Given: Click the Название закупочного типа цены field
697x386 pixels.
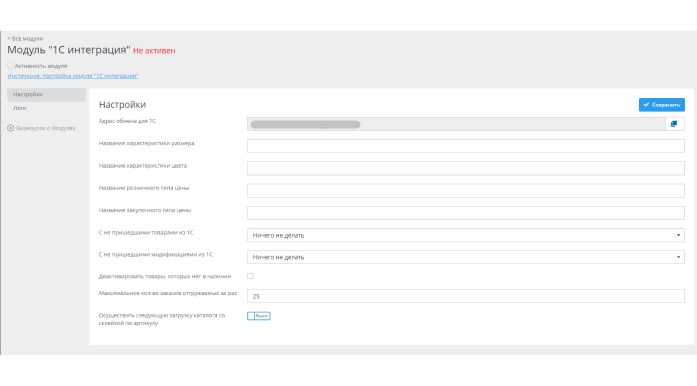Looking at the screenshot, I should [466, 213].
